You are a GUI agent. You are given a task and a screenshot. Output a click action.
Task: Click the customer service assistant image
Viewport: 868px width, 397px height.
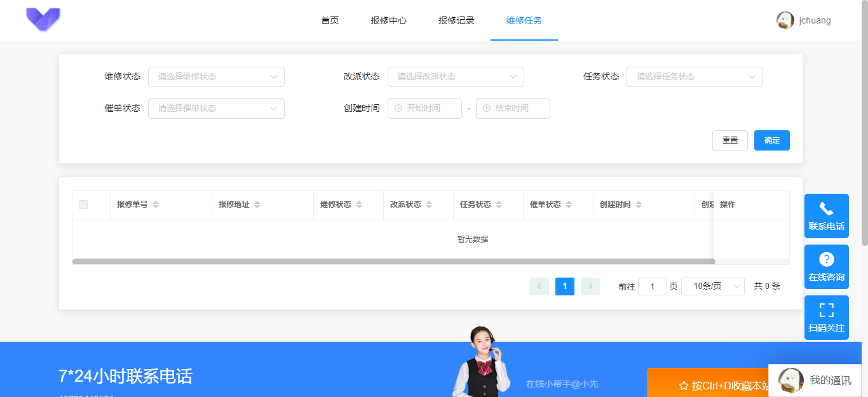click(482, 361)
